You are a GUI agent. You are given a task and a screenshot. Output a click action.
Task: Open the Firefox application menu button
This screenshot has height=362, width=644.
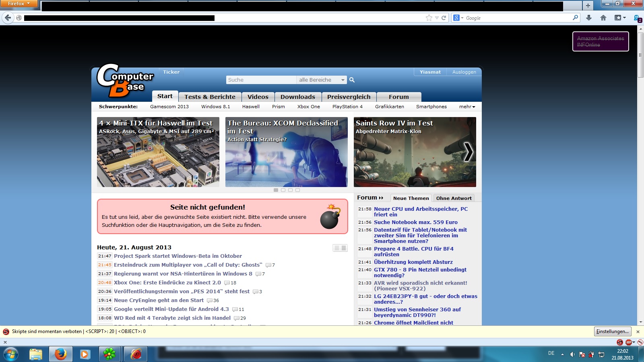[19, 4]
